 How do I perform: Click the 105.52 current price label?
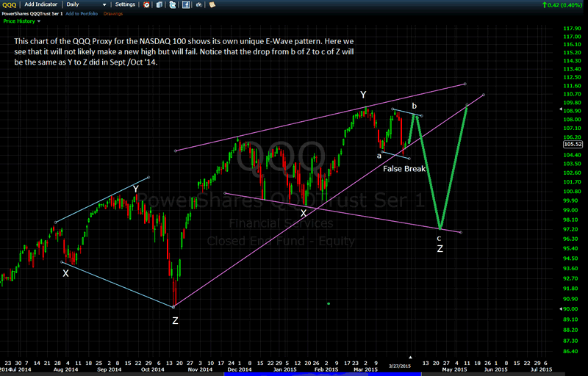573,144
